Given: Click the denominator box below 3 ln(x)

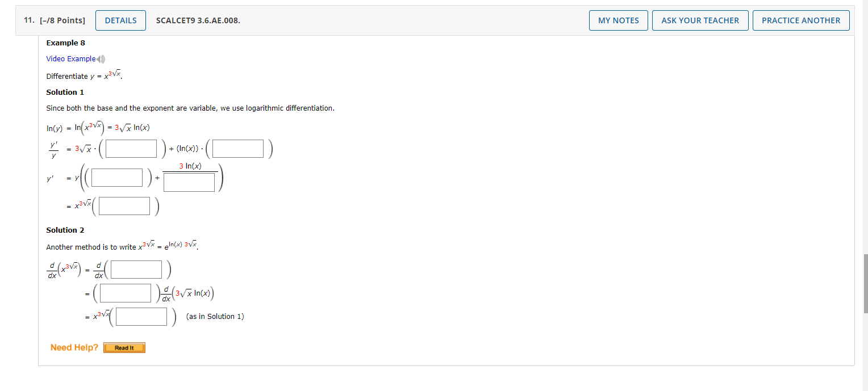Looking at the screenshot, I should 189,182.
